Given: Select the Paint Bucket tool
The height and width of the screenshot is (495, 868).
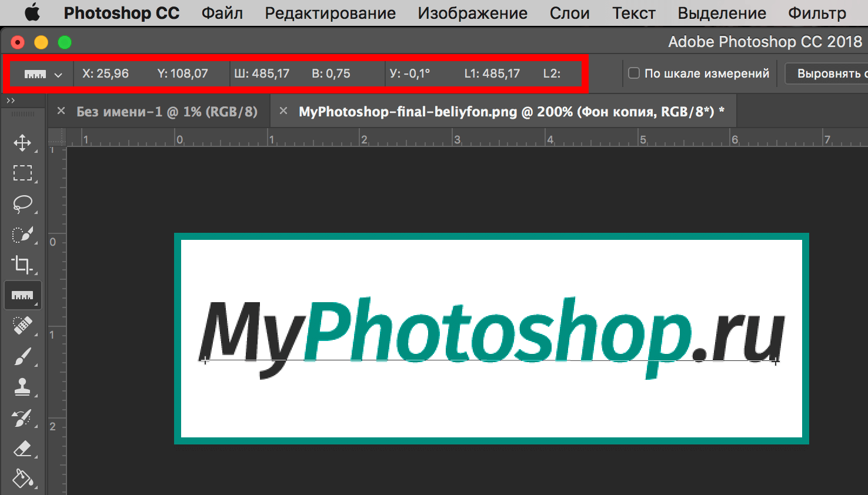Looking at the screenshot, I should pos(22,479).
